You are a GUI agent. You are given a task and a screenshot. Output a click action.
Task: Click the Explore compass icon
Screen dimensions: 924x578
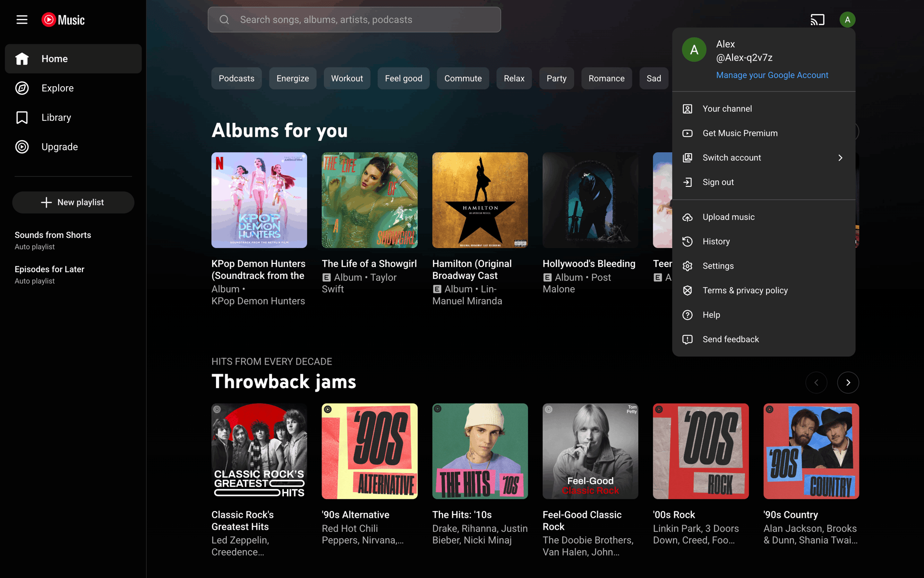tap(22, 88)
